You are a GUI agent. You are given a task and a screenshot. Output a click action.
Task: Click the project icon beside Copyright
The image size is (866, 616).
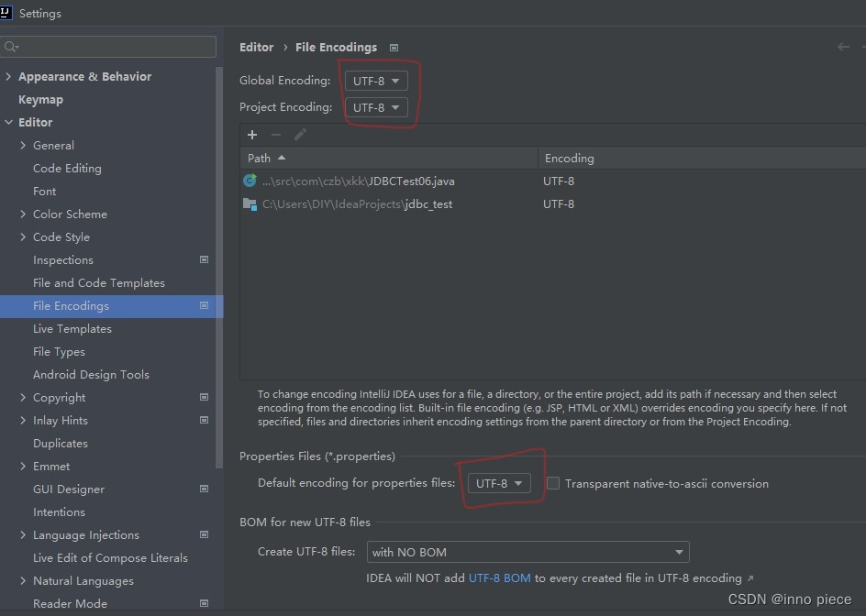pos(204,397)
